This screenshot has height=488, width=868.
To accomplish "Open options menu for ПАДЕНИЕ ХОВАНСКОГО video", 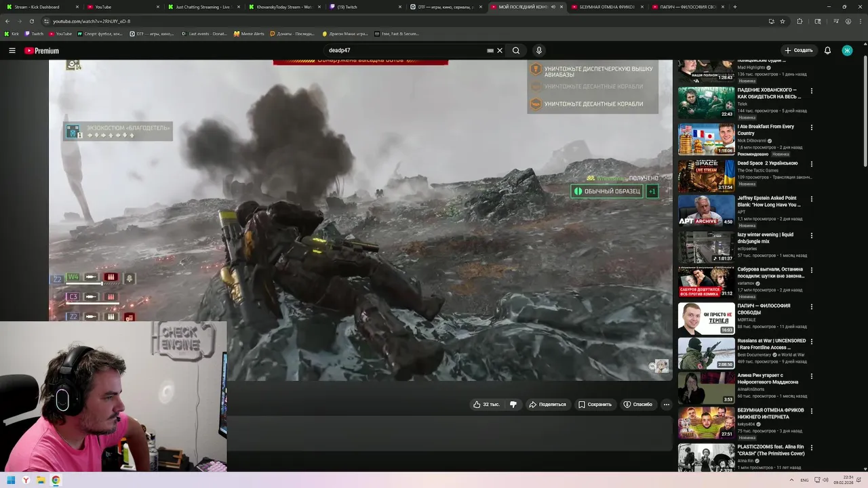I will pos(812,91).
